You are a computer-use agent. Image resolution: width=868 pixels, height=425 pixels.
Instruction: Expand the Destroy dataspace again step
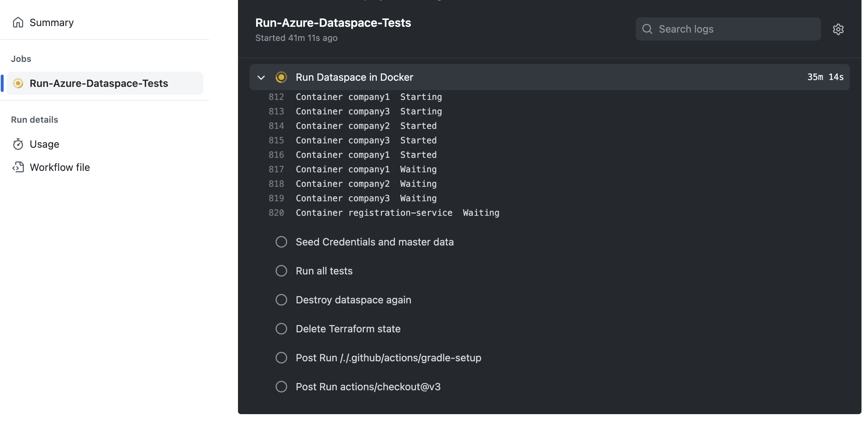(x=353, y=299)
